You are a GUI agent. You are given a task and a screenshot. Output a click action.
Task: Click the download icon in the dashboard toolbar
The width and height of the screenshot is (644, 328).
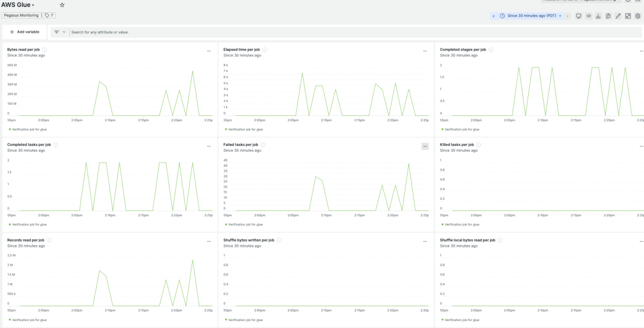[598, 16]
